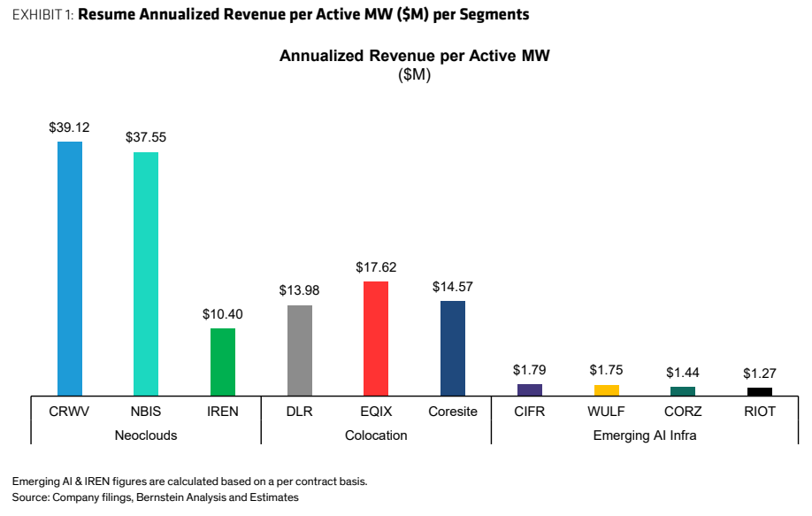
Task: Select the teal NBIS bar
Action: [x=146, y=274]
